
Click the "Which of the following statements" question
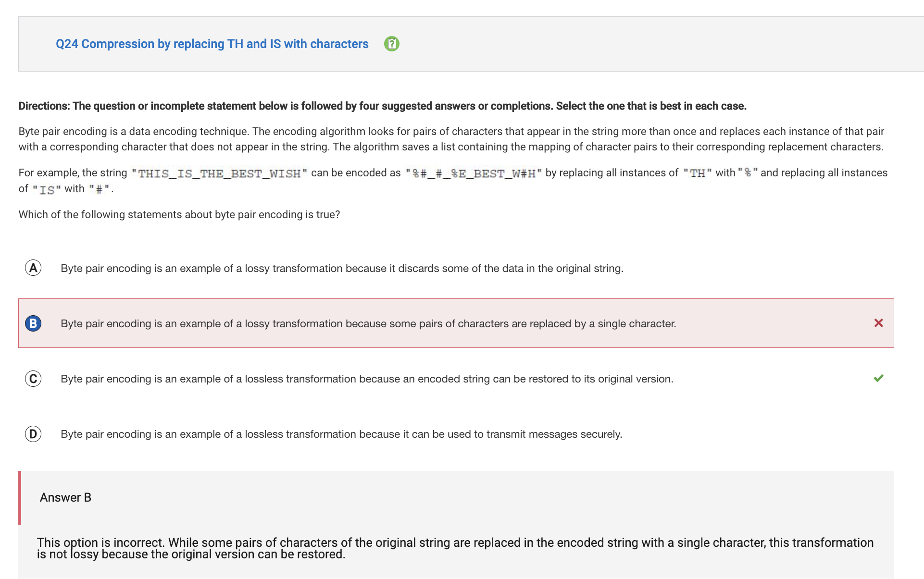click(x=179, y=214)
